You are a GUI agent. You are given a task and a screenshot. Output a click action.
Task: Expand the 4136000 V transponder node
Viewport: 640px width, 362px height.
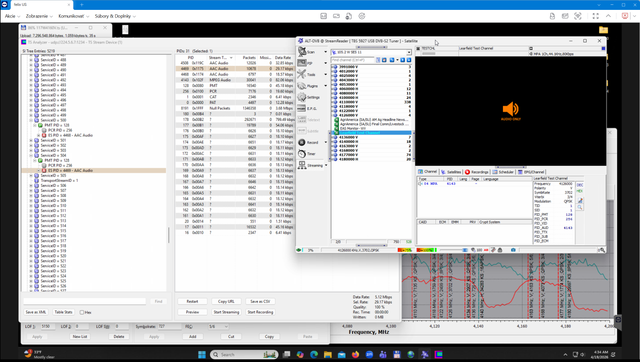point(332,137)
